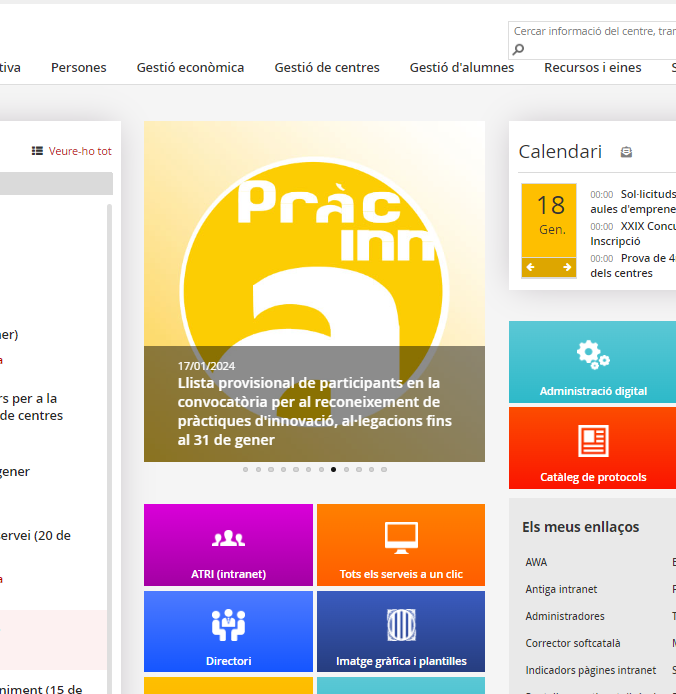Click the icon beside the Calendari title

coord(626,152)
